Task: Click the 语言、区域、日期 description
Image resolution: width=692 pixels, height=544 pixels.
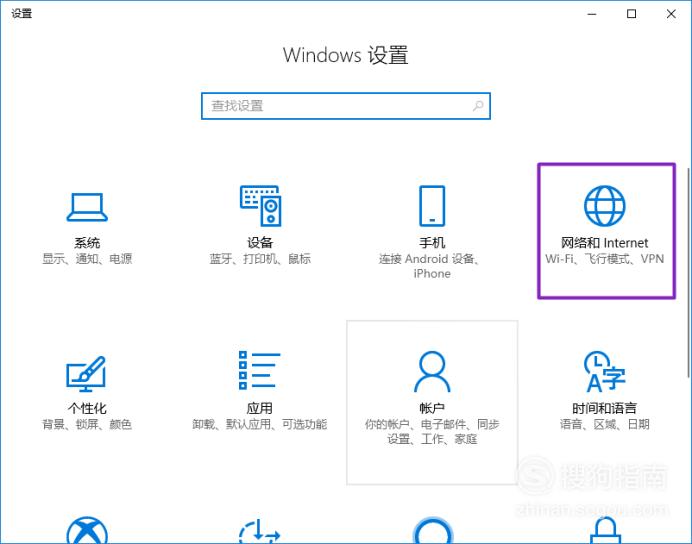Action: pyautogui.click(x=605, y=424)
